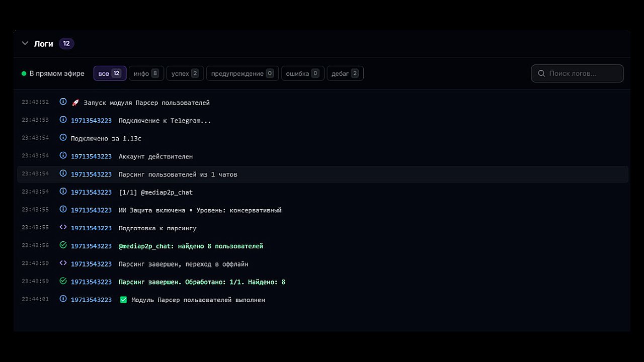Image resolution: width=644 pixels, height=362 pixels.
Task: Click info icon on Модуль выполнен row
Action: (x=63, y=299)
